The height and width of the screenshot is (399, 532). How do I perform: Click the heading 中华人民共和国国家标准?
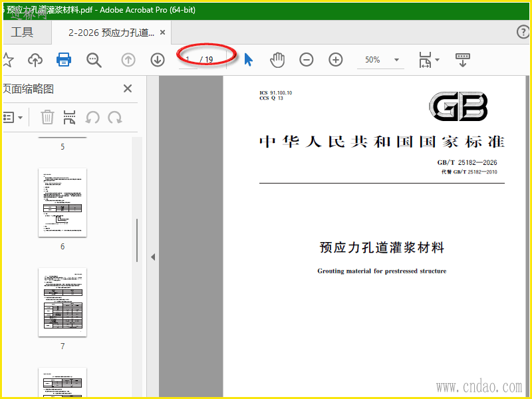(382, 142)
